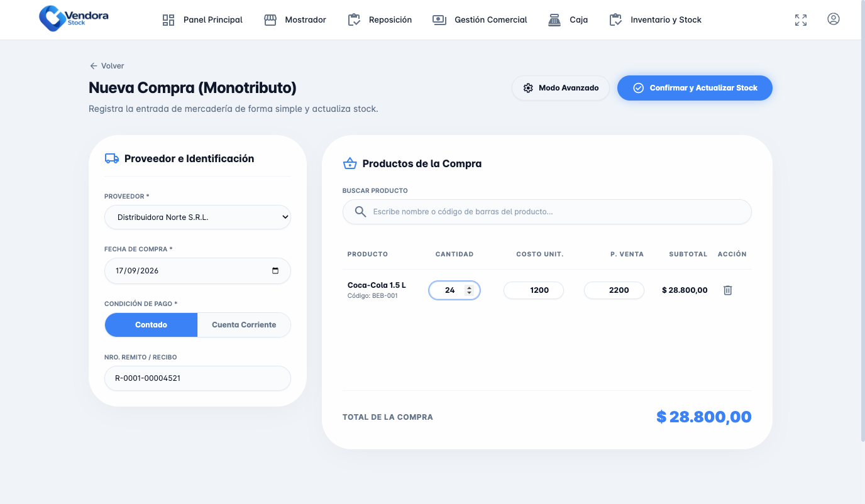Click the Caja cash register icon

point(554,20)
